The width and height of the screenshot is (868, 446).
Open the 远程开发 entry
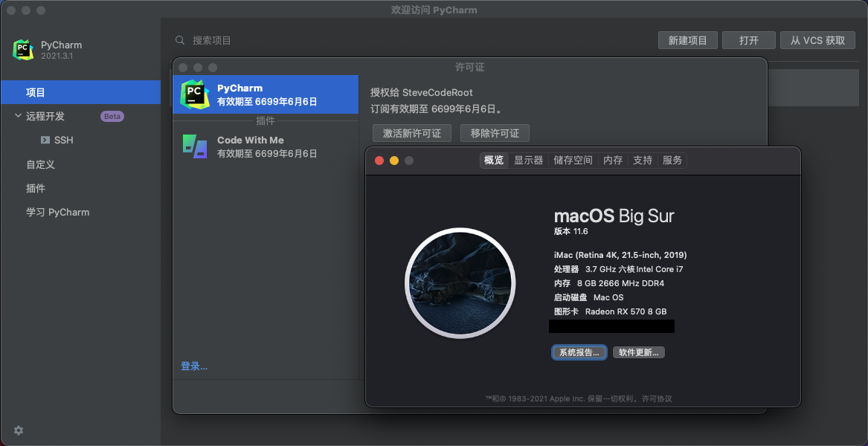coord(45,116)
